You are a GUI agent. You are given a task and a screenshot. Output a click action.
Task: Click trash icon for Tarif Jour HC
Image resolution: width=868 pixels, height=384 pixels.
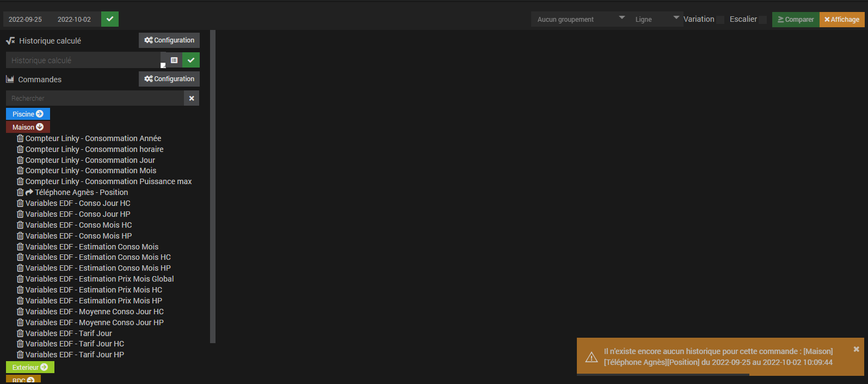click(x=20, y=344)
